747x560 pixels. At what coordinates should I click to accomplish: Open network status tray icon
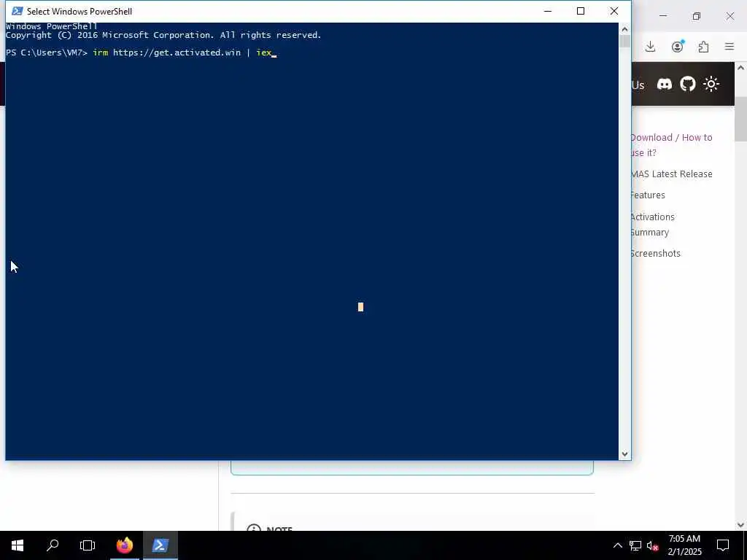(635, 545)
